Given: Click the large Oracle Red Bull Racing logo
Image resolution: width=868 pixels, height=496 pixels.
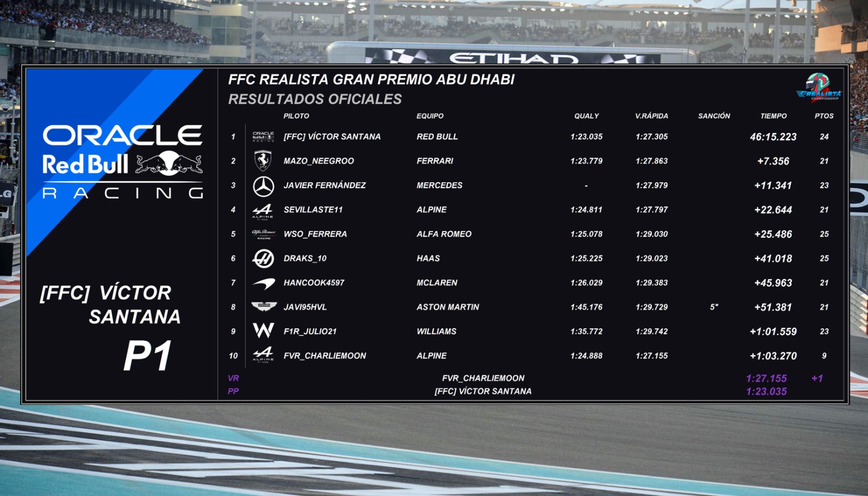Looking at the screenshot, I should [x=123, y=162].
